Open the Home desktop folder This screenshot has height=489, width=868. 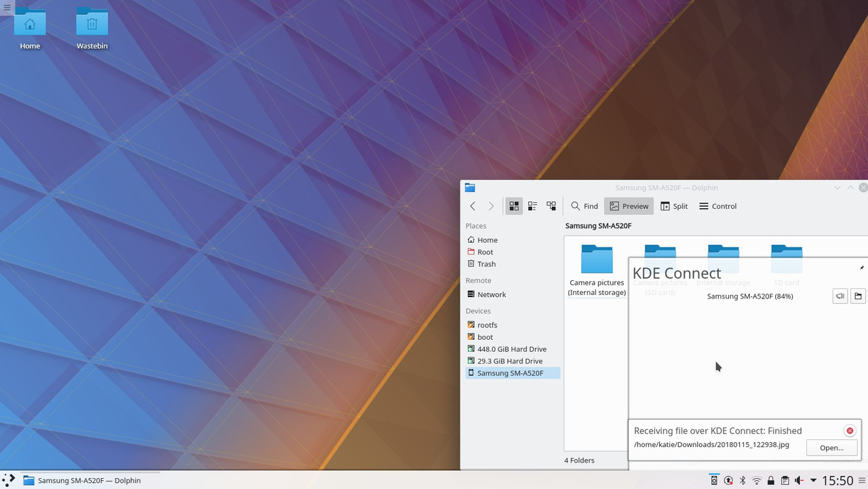tap(30, 29)
